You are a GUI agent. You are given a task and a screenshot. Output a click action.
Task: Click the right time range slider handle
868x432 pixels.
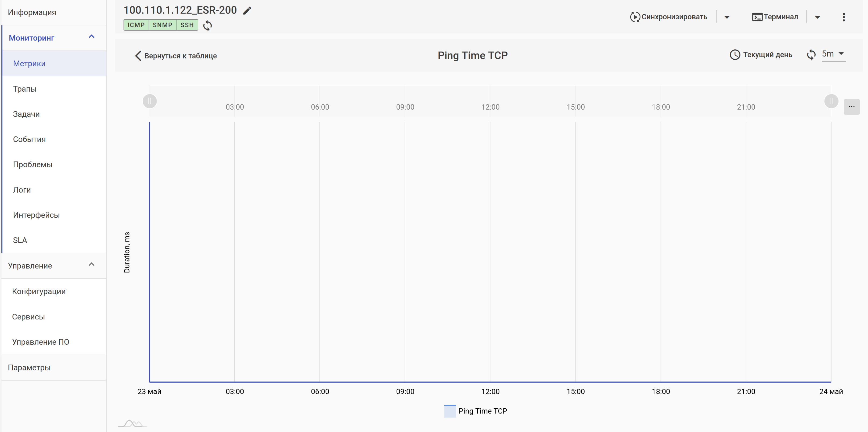coord(831,101)
